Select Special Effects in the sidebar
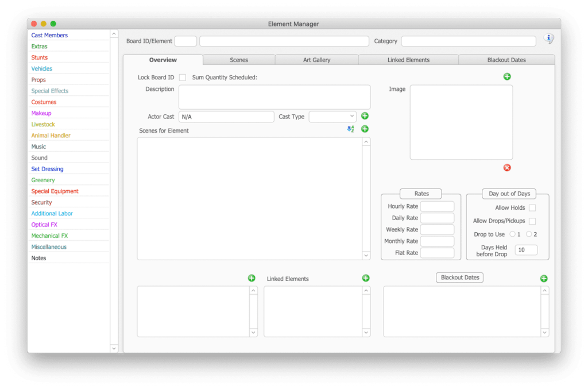The height and width of the screenshot is (389, 588). coord(50,91)
